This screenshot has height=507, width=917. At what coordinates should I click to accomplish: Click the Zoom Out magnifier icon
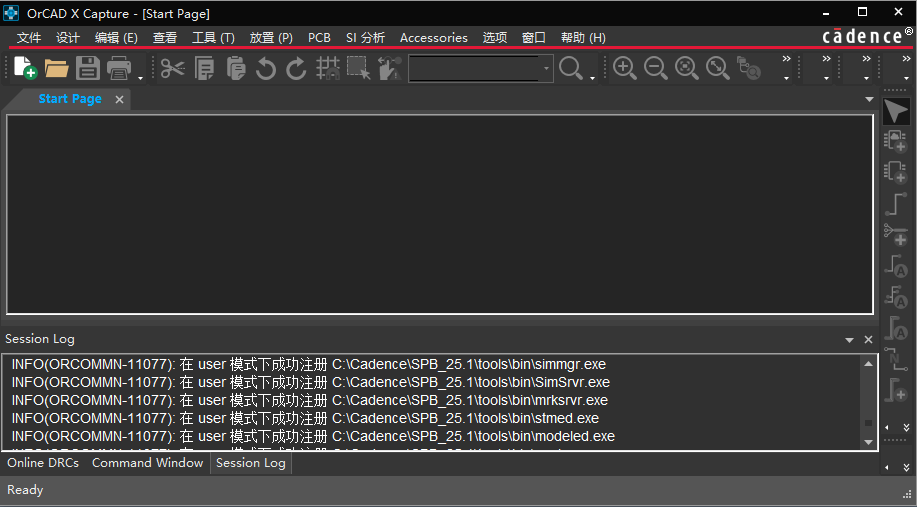(x=656, y=68)
